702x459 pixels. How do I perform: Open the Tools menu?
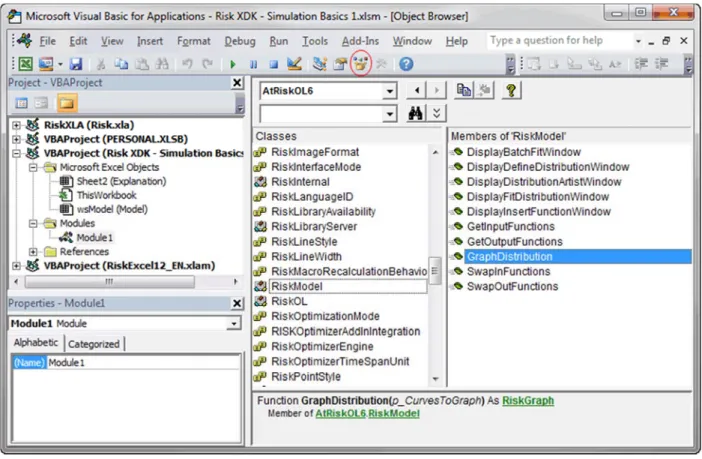tap(315, 41)
